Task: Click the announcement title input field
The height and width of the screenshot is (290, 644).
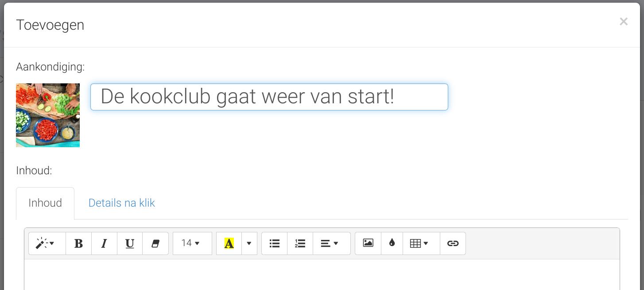Action: (269, 97)
